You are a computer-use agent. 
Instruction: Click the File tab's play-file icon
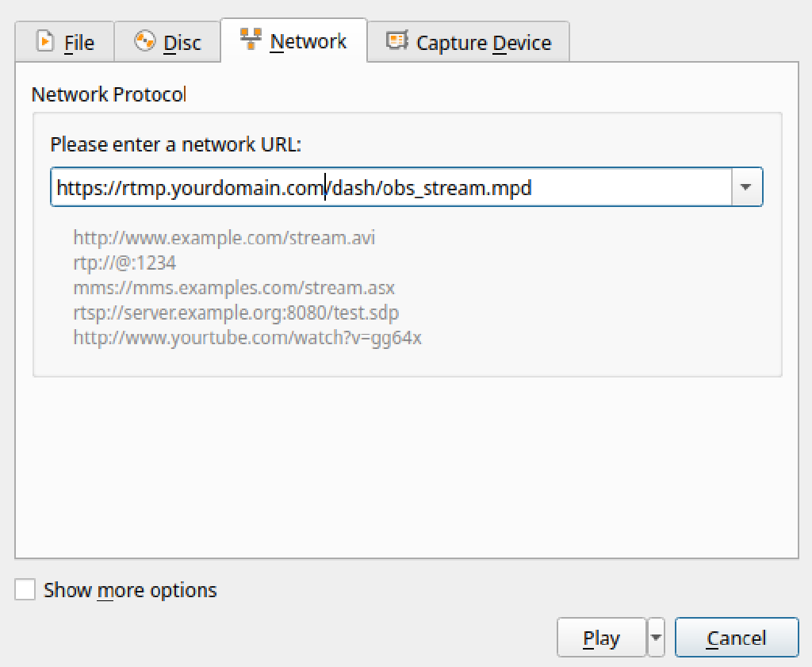click(x=46, y=41)
